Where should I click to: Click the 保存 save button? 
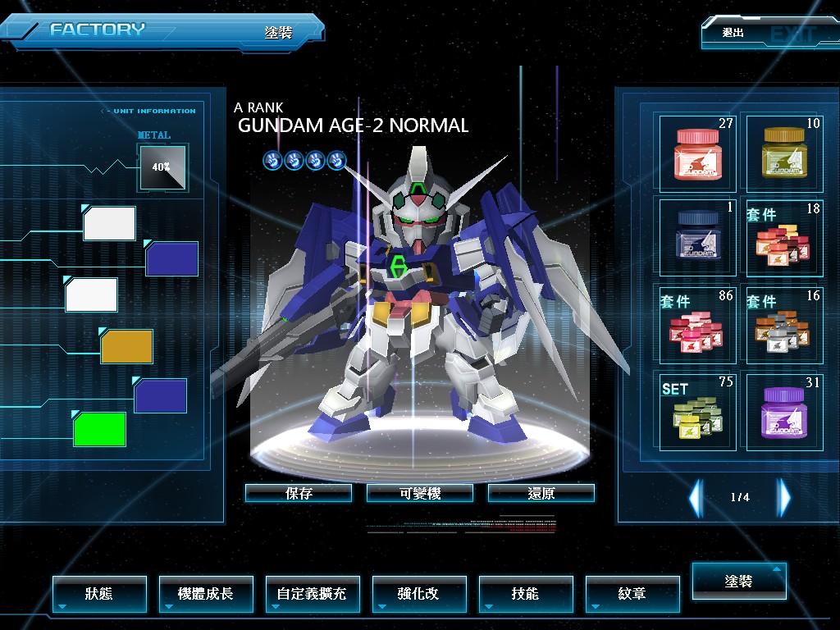299,493
